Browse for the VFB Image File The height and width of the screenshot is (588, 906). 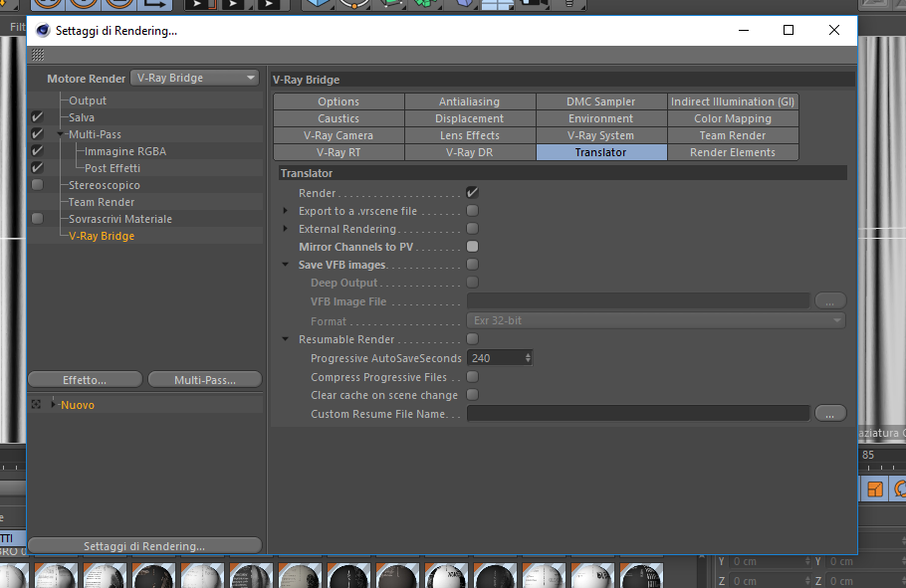[830, 300]
